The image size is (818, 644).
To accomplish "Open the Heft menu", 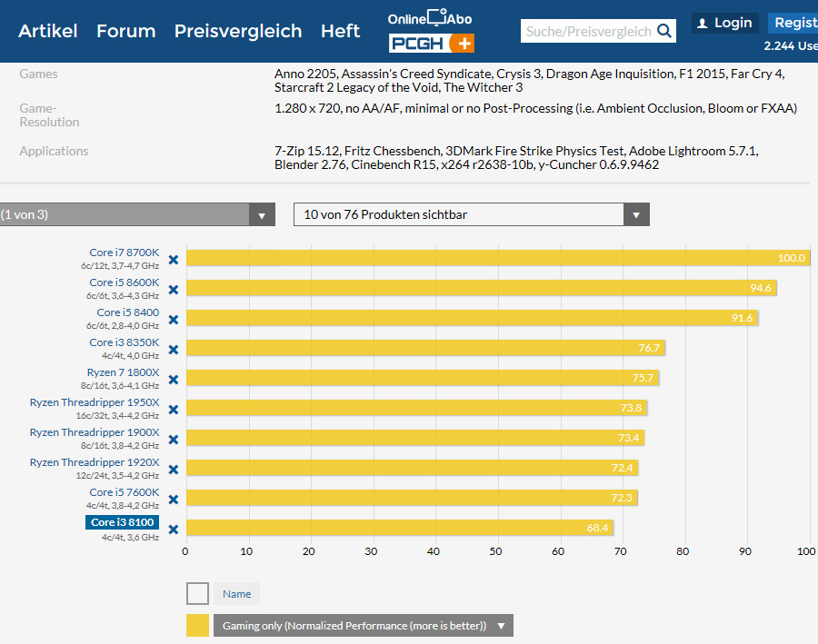I will click(x=340, y=31).
